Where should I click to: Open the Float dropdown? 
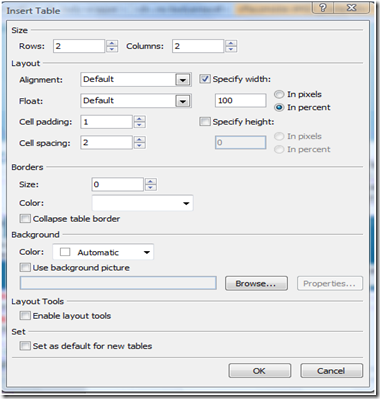point(183,101)
